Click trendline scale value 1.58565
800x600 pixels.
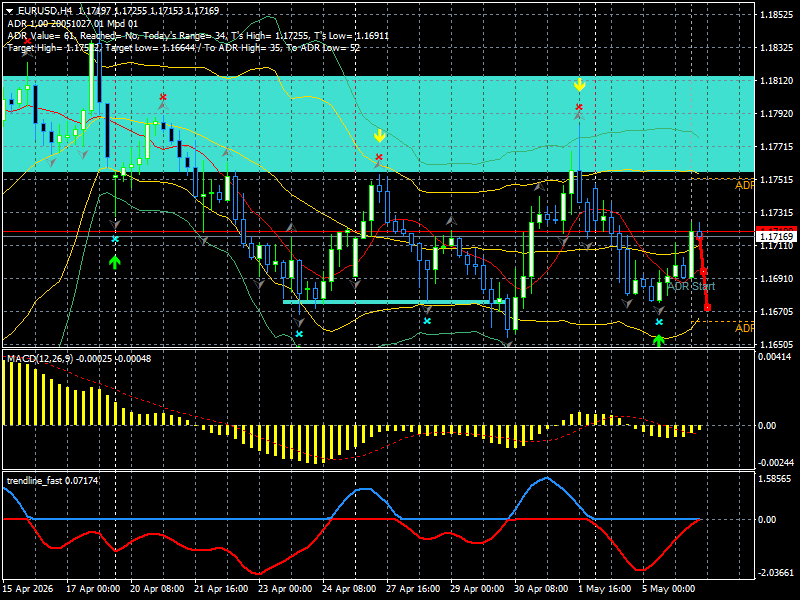[776, 479]
